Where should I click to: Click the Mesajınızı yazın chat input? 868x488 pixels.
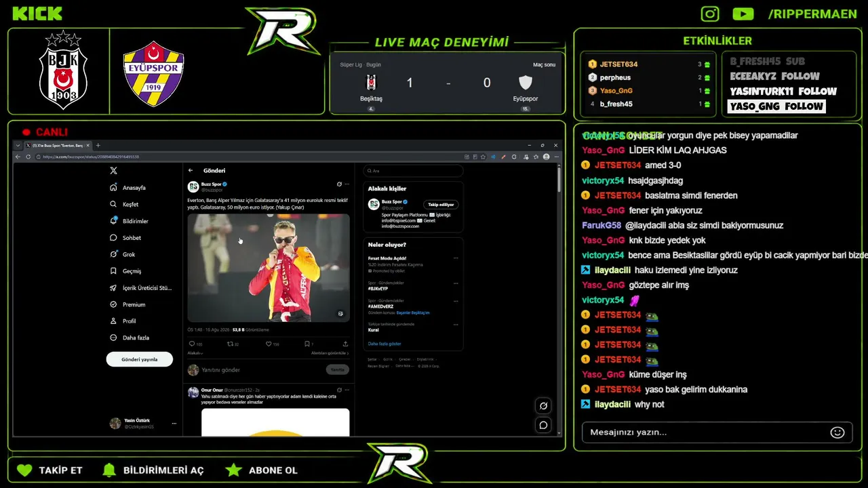click(x=717, y=432)
